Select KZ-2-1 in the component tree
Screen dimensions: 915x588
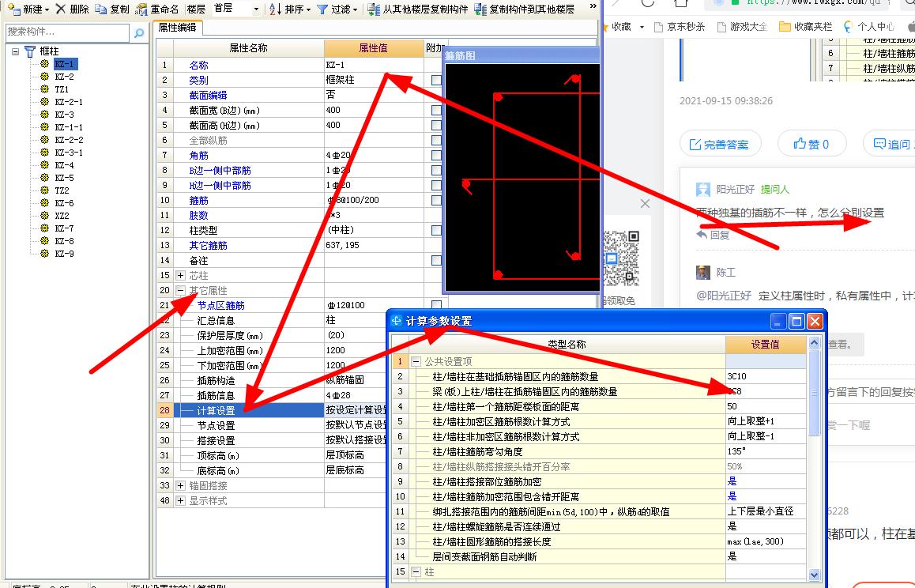coord(69,102)
